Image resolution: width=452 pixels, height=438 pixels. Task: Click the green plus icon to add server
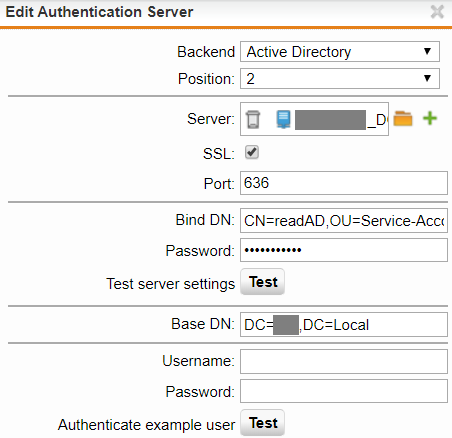(430, 118)
